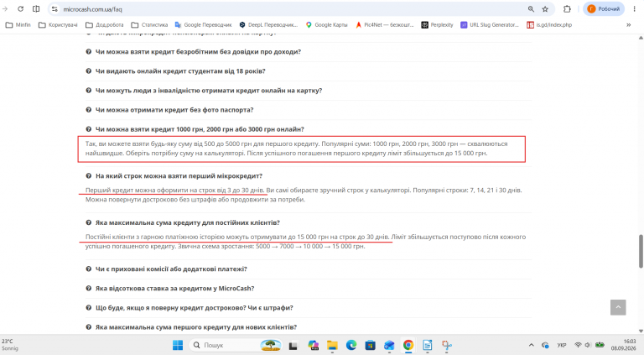Open the extensions puzzle icon
644x355 pixels.
pos(567,9)
